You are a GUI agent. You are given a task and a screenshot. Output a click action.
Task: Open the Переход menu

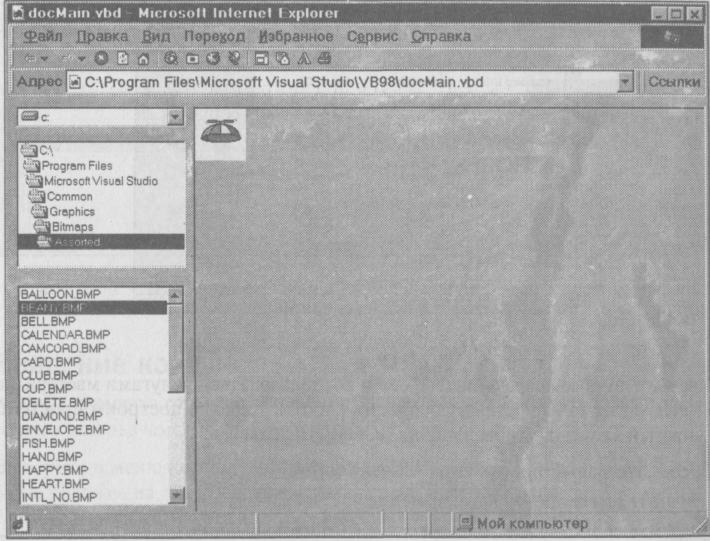pyautogui.click(x=215, y=36)
